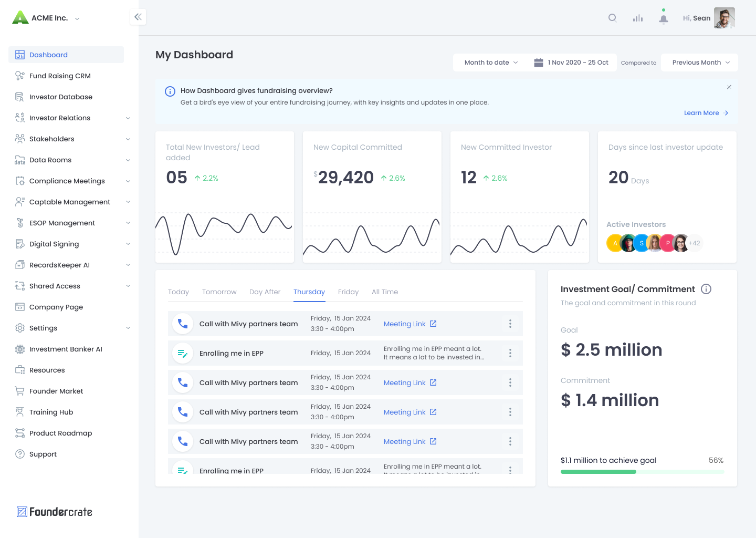
Task: Click Sean's profile avatar
Action: pyautogui.click(x=724, y=18)
